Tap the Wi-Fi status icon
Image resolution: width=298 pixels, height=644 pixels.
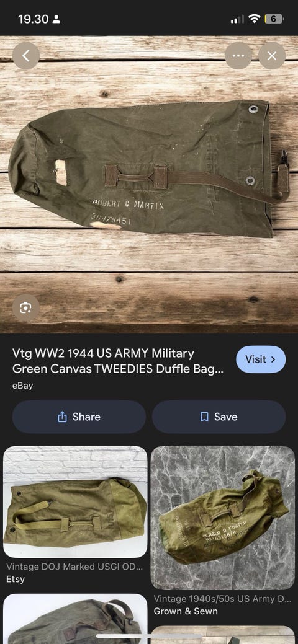(255, 19)
